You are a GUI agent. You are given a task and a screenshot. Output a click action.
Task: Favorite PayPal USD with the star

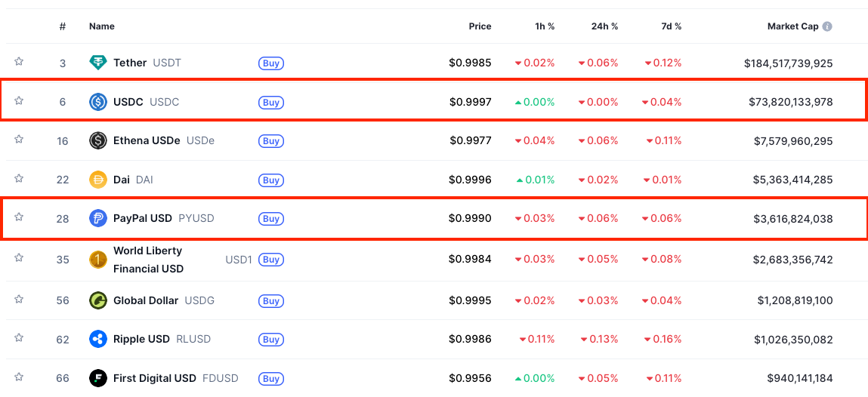pos(19,217)
